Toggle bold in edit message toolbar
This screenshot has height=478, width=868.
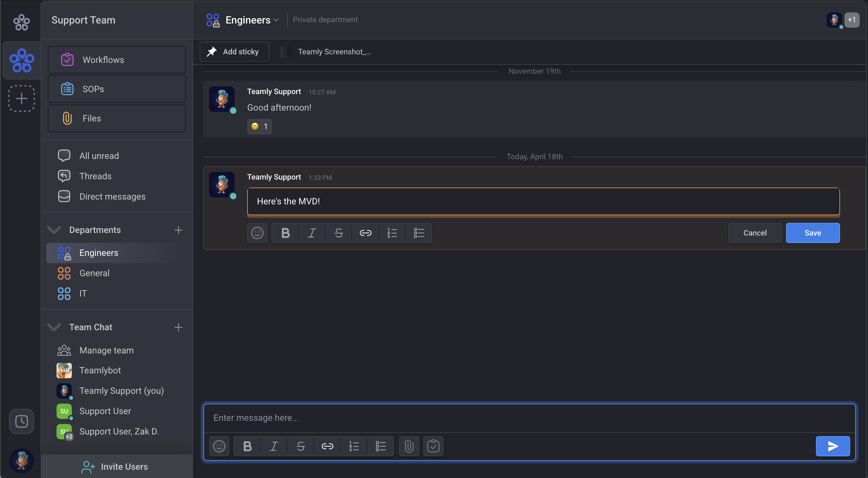(285, 233)
